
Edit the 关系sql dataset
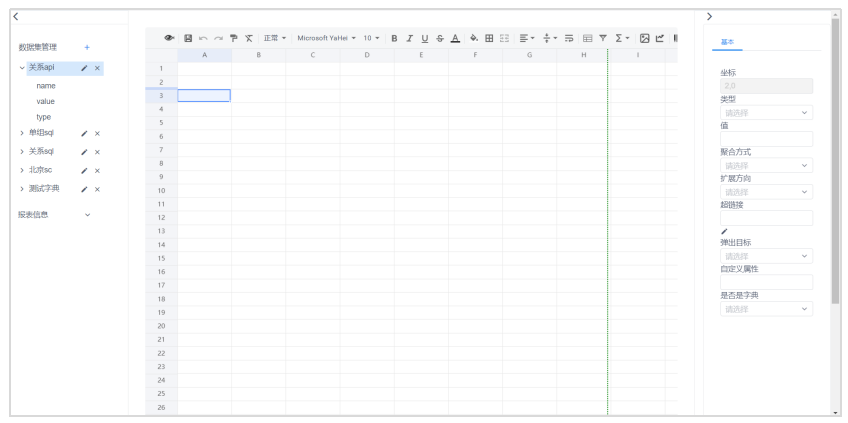click(84, 152)
